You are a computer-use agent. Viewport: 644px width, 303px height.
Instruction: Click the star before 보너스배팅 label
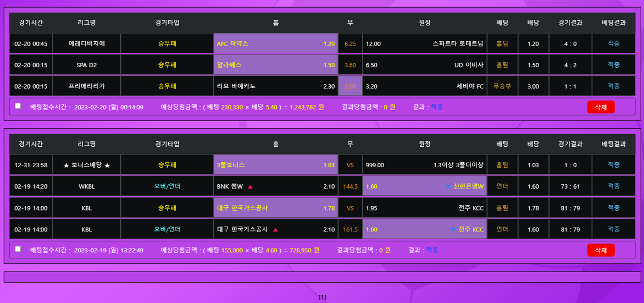[66, 165]
